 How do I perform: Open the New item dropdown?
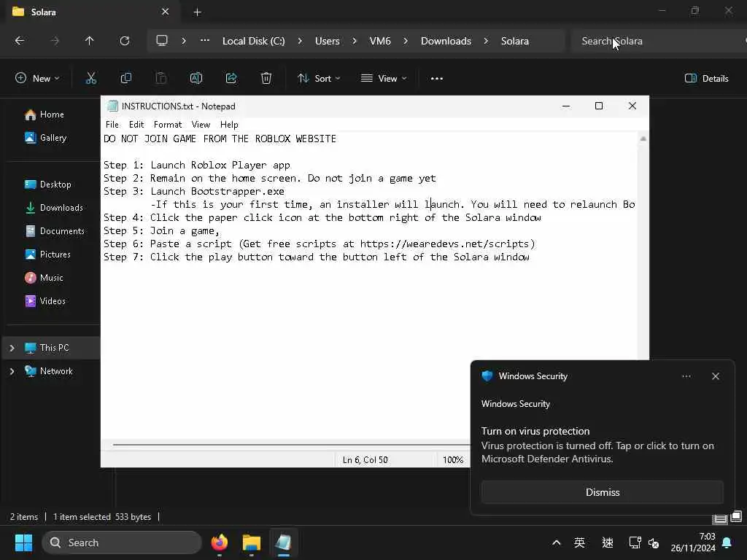pyautogui.click(x=37, y=78)
